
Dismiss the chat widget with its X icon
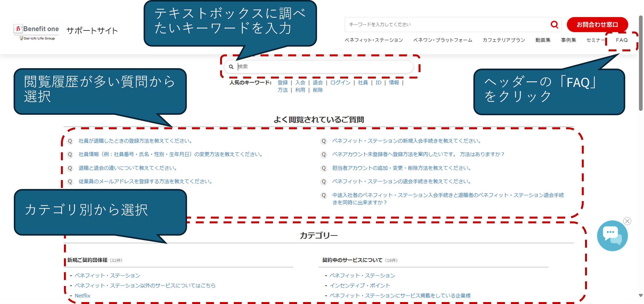coord(627,221)
